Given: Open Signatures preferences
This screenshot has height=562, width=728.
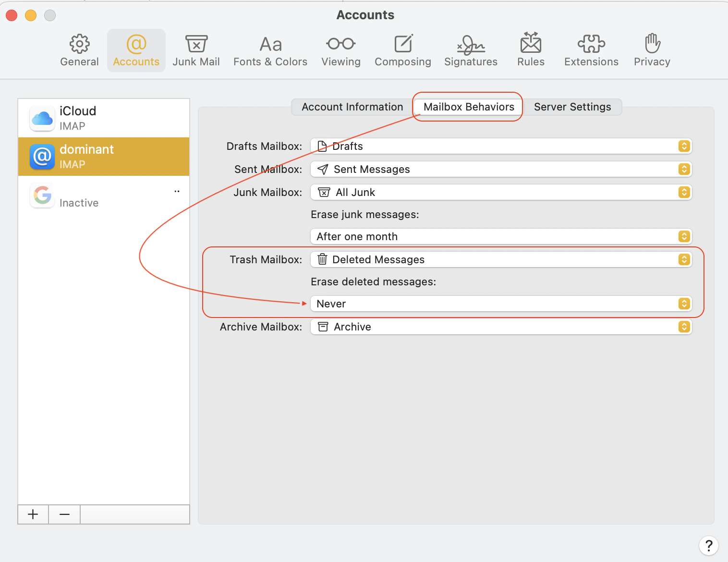Looking at the screenshot, I should (x=471, y=50).
